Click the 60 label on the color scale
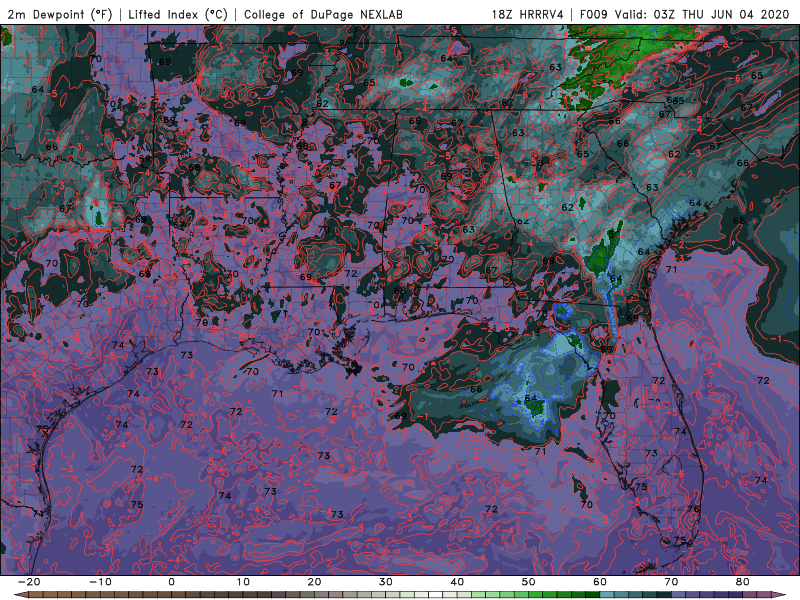This screenshot has height=600, width=800. pyautogui.click(x=600, y=582)
